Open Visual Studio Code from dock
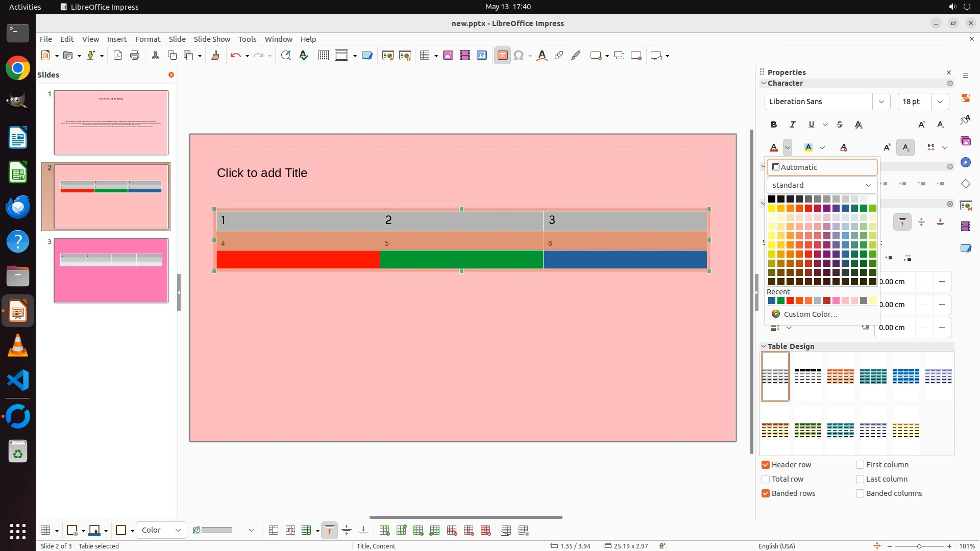The width and height of the screenshot is (980, 551). 18,381
